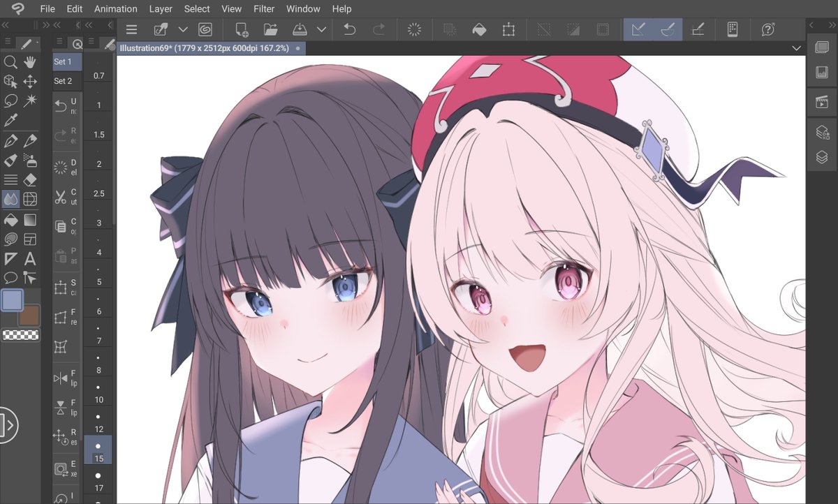Click Flip horizontal in Quick Access panel
This screenshot has height=504, width=838.
66,378
